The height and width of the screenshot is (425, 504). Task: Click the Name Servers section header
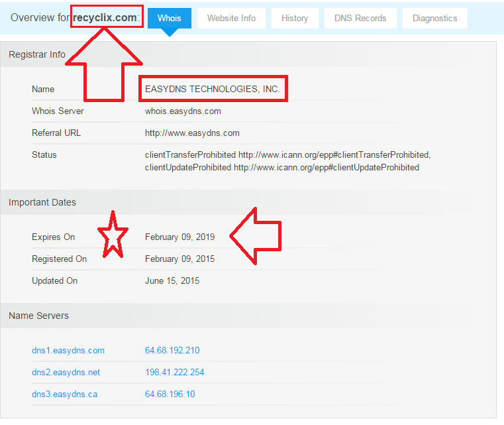[248, 316]
